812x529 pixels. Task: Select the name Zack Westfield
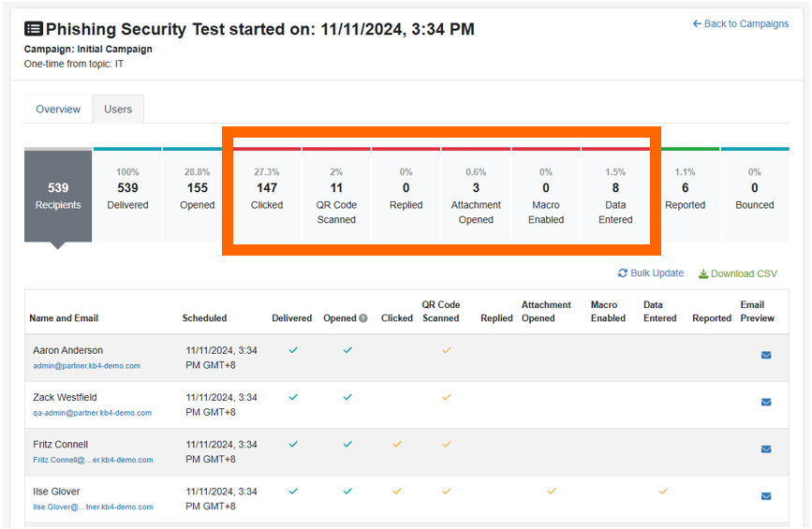(65, 398)
